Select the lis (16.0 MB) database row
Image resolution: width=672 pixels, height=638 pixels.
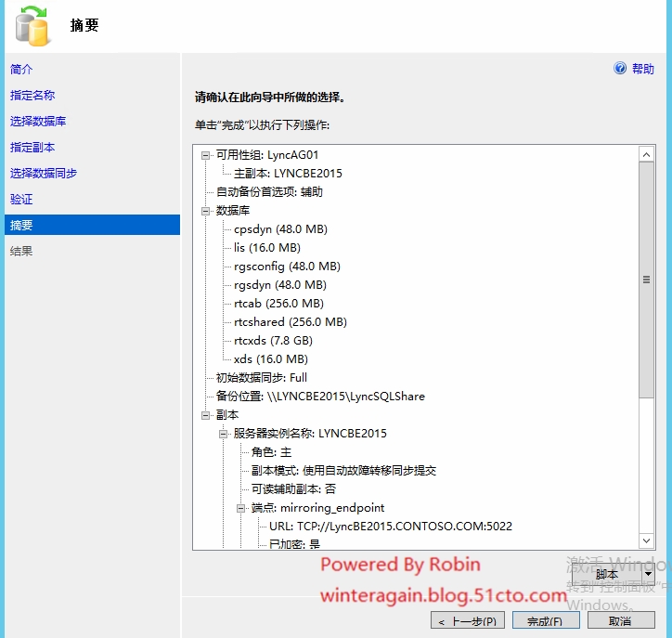[x=267, y=248]
